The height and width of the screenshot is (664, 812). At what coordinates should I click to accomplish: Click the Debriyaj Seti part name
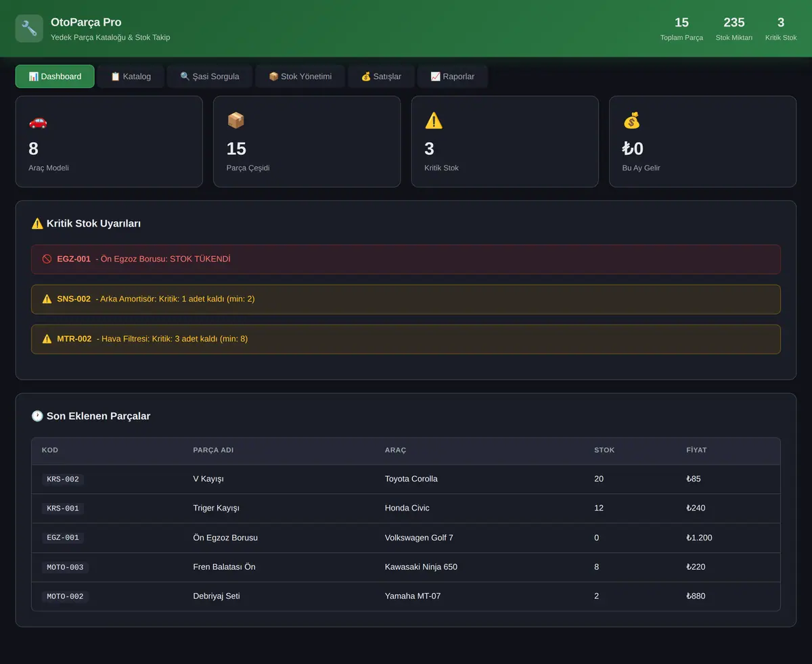click(x=217, y=596)
